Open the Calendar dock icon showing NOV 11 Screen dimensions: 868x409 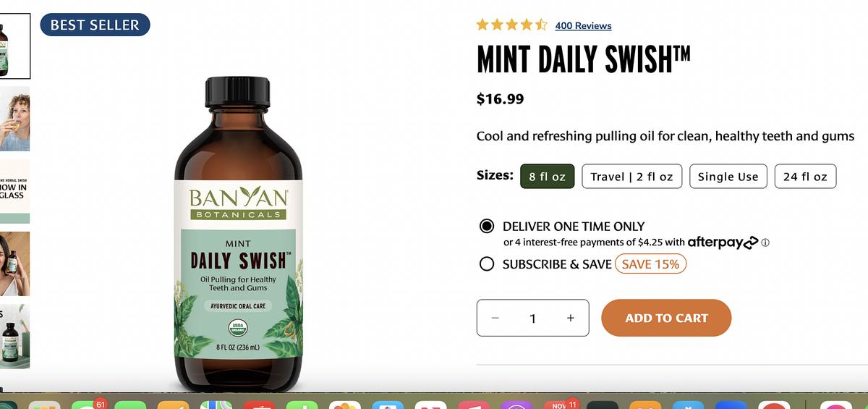(562, 404)
